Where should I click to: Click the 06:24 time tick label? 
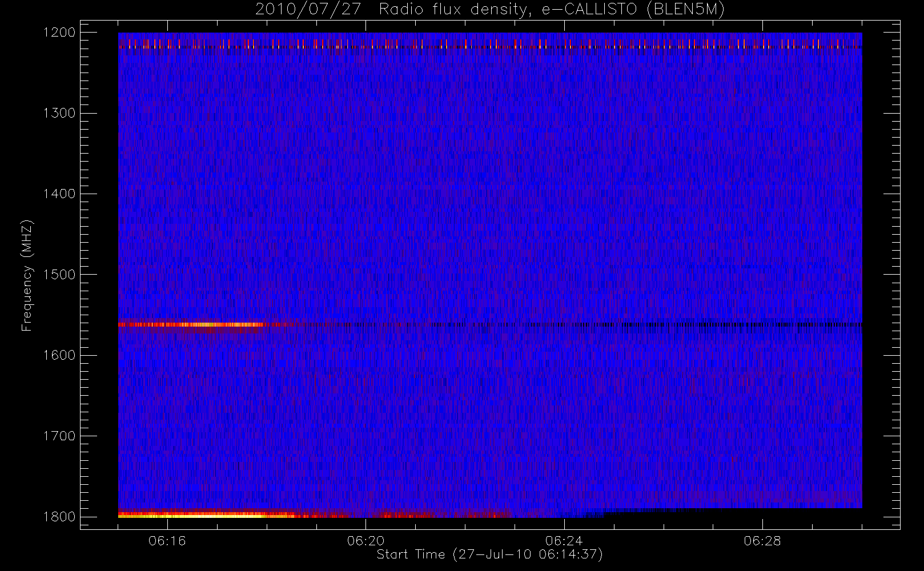[x=564, y=541]
